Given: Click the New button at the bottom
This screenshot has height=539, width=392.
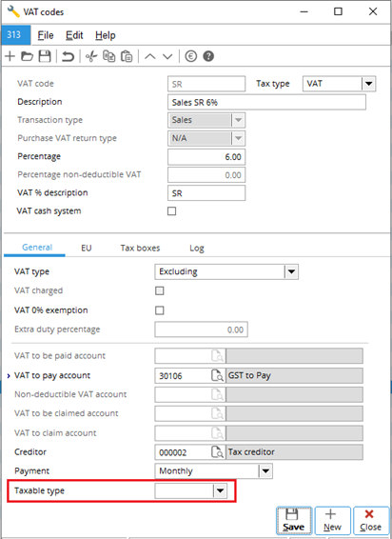Looking at the screenshot, I should click(x=332, y=521).
